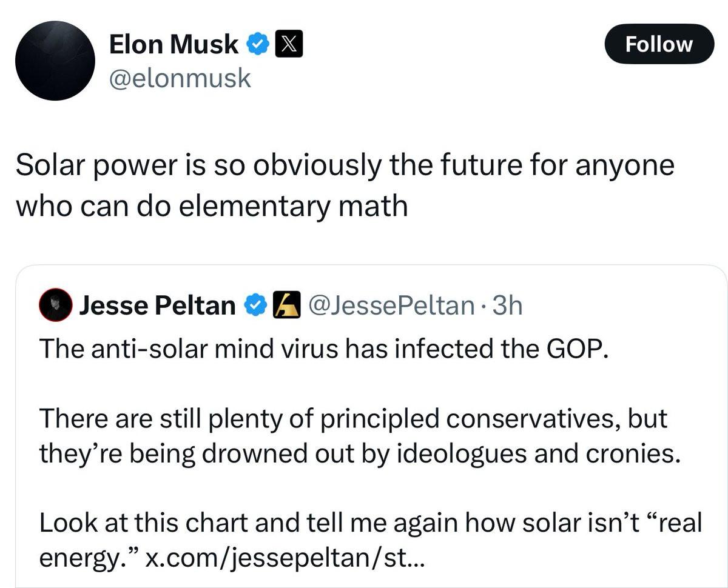Image resolution: width=728 pixels, height=588 pixels.
Task: Click the "Solar power is so obviously" line
Action: (344, 166)
